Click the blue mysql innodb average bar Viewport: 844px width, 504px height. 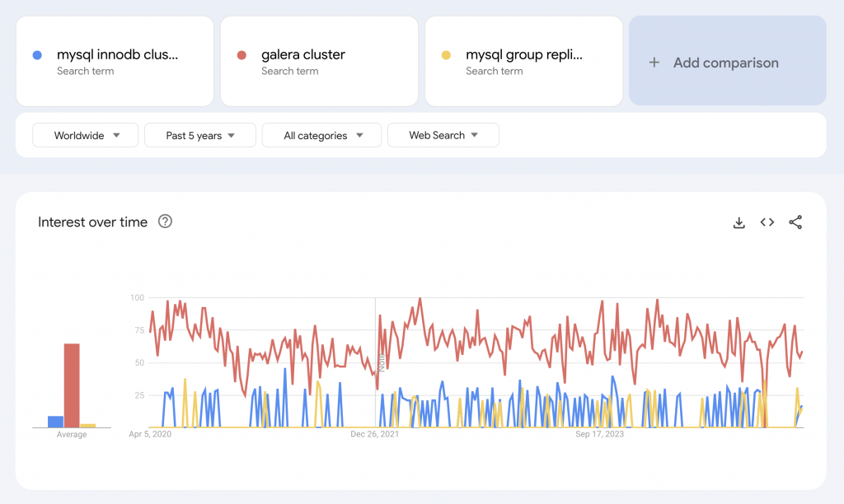click(55, 422)
